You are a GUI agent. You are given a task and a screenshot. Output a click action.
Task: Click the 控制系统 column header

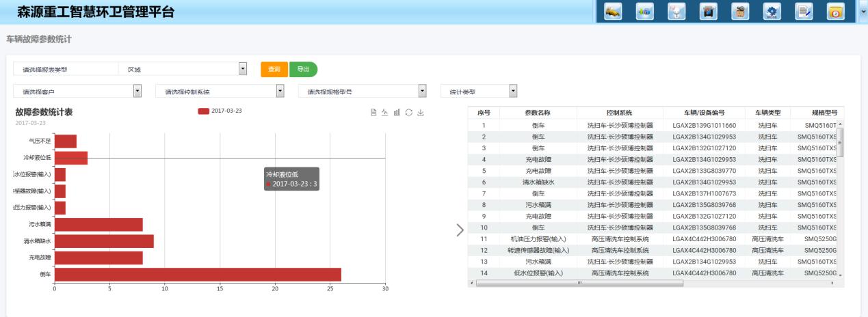point(620,113)
